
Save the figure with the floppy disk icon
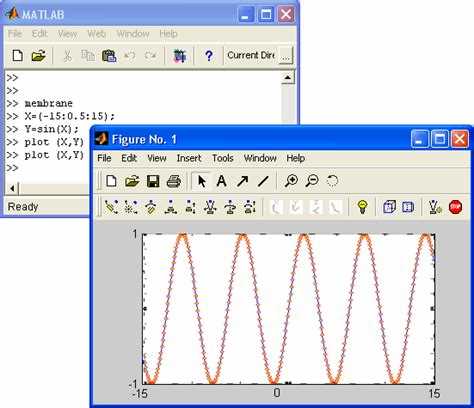click(x=153, y=181)
